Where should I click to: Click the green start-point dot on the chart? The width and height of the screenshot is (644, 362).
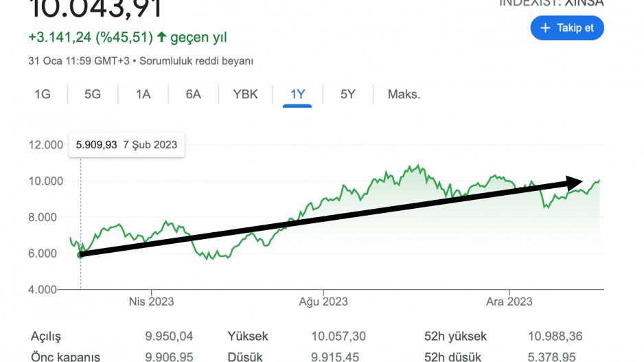click(x=80, y=255)
